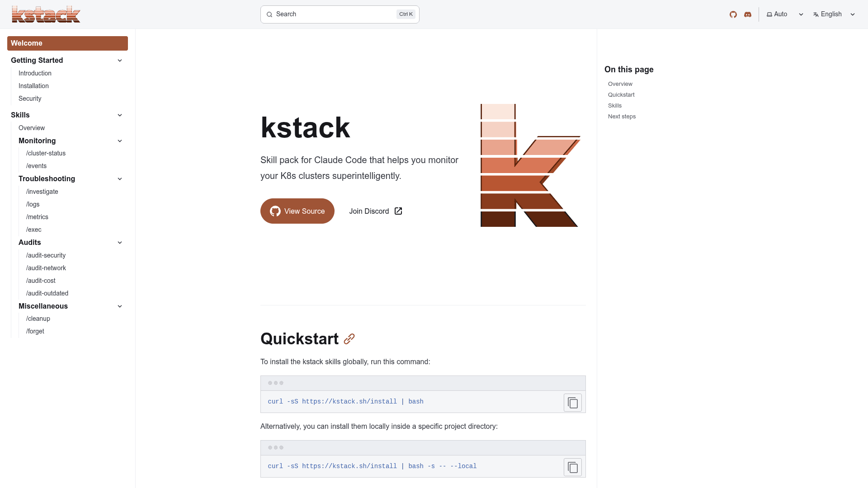Open the Introduction page
Viewport: 868px width, 488px height.
click(x=35, y=73)
